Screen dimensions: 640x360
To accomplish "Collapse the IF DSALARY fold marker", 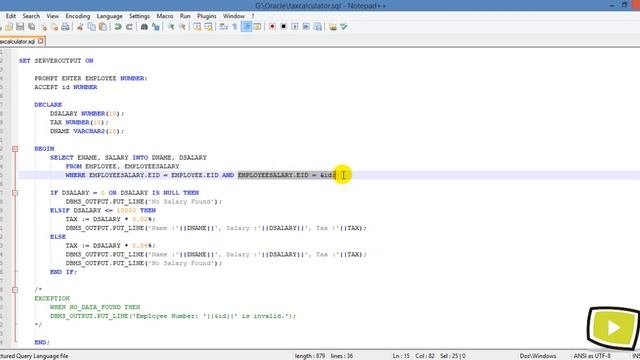I will click(15, 193).
